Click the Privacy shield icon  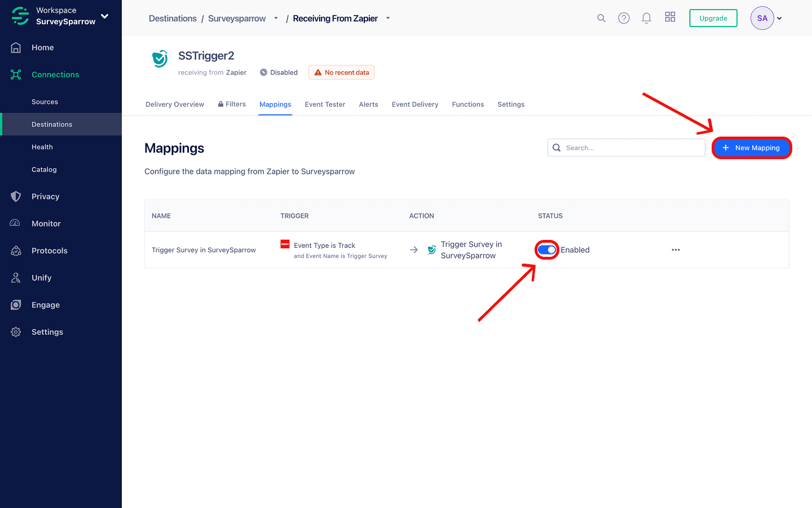coord(16,196)
